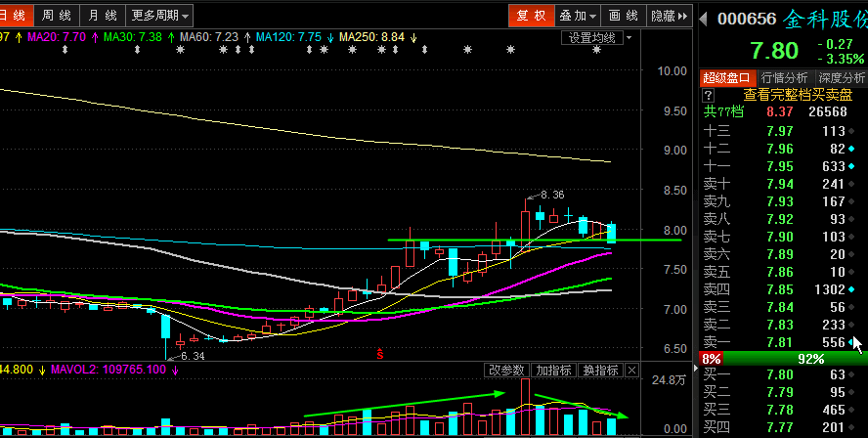Click the 换指标 button

coord(600,370)
